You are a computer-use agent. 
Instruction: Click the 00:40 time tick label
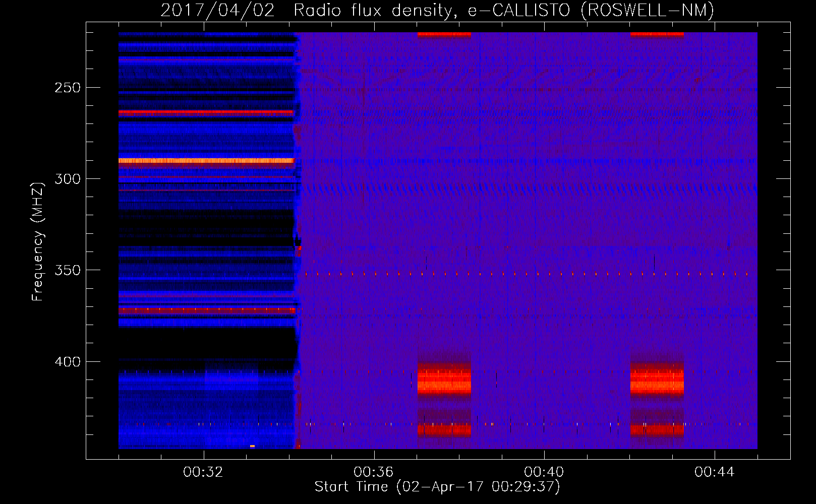click(544, 472)
